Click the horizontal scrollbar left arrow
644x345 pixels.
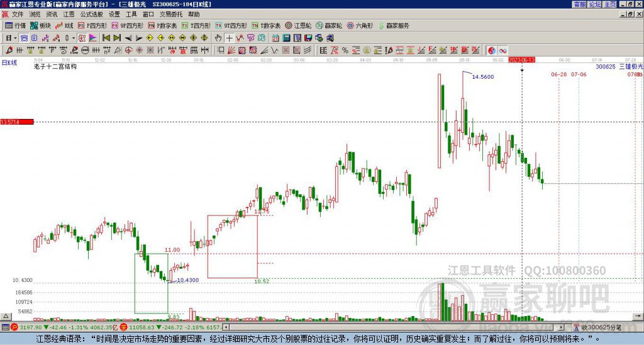coord(226,327)
